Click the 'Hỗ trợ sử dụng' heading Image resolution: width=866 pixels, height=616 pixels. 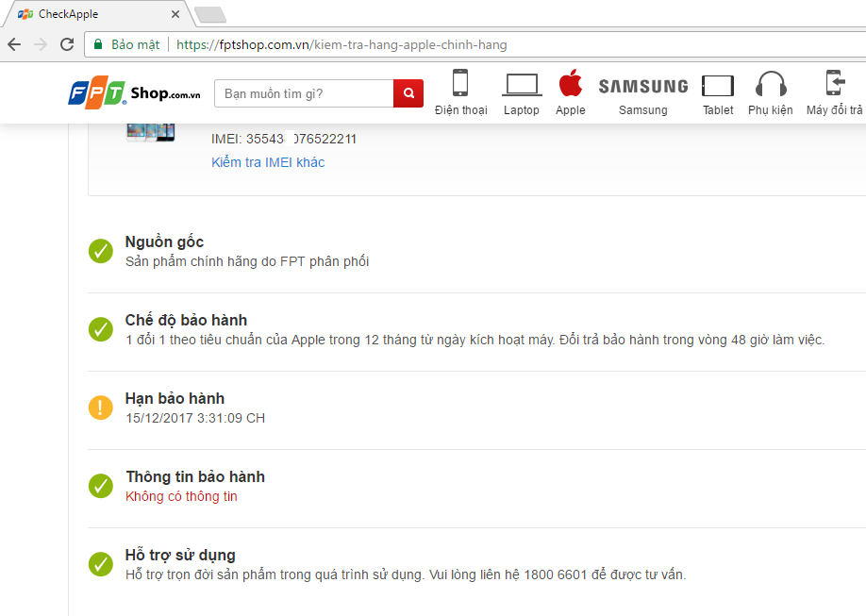[x=180, y=555]
